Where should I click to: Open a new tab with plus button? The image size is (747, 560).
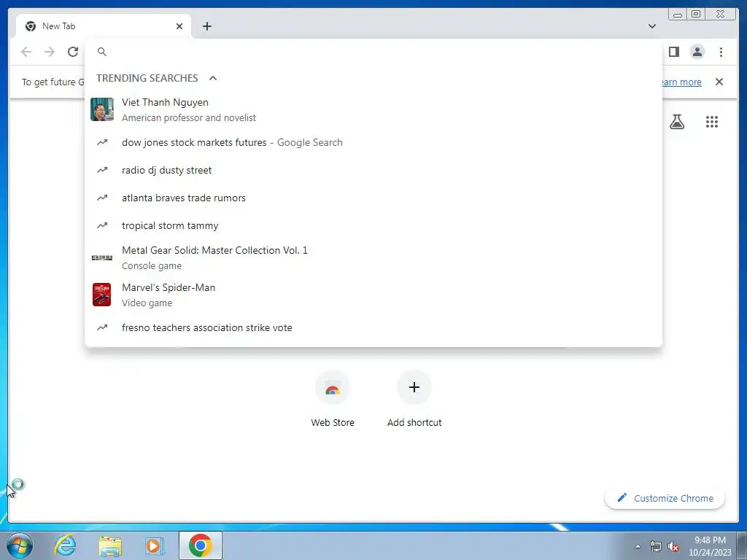click(x=206, y=26)
